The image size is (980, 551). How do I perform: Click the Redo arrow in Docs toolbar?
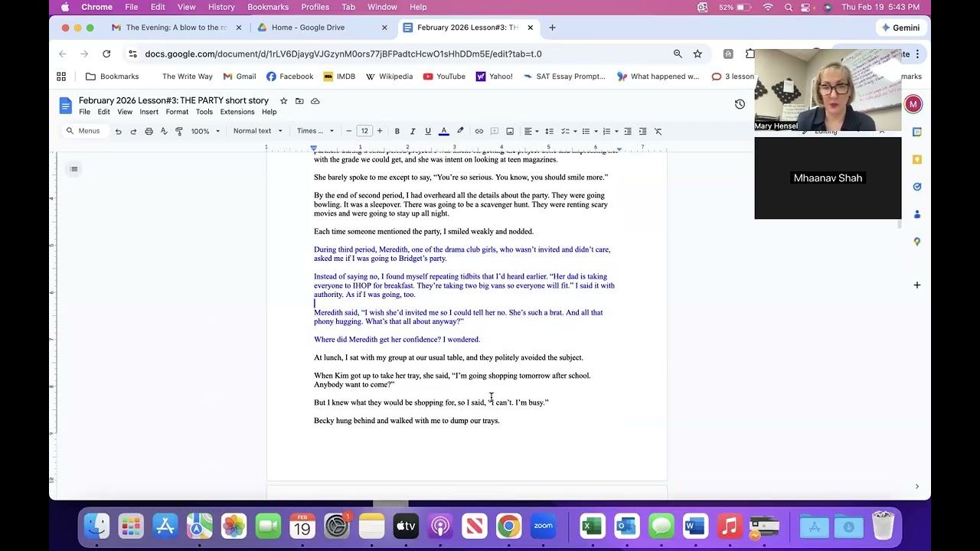(x=133, y=131)
